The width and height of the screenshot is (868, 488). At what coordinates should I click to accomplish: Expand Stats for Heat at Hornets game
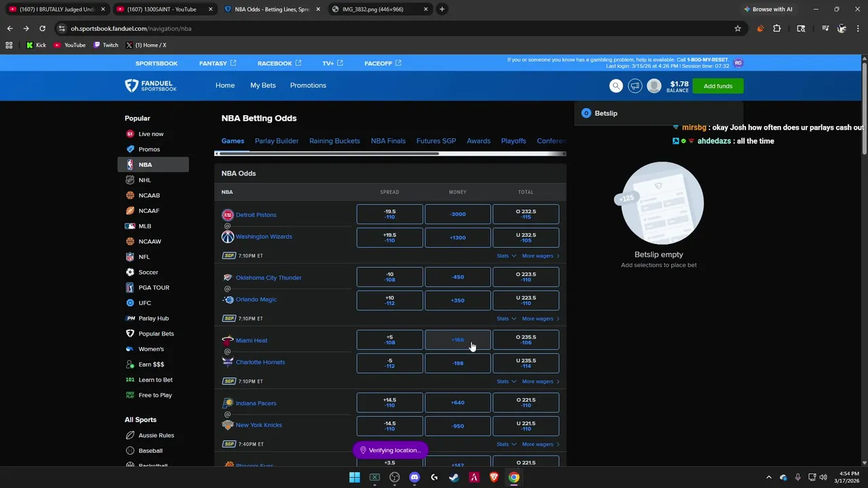click(506, 381)
